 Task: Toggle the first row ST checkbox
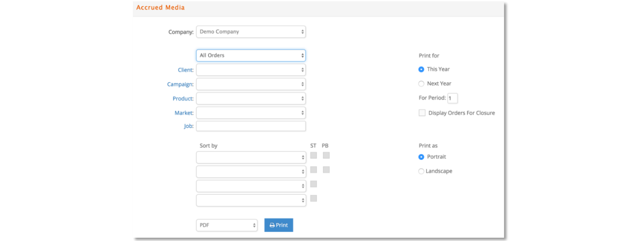[314, 155]
